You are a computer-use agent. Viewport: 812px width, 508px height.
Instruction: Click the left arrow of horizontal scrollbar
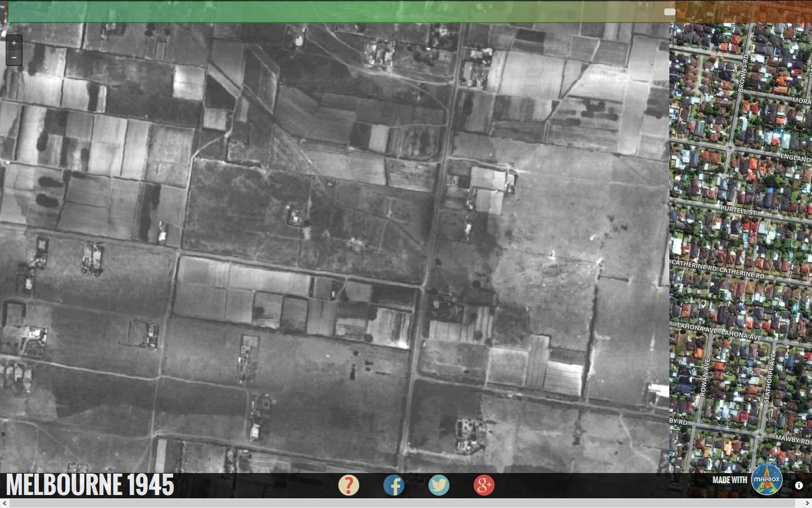click(x=5, y=503)
